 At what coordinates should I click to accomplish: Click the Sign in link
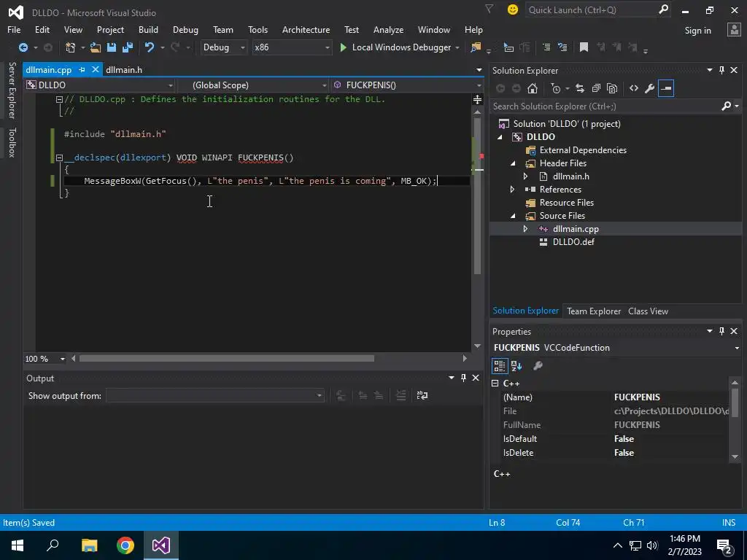point(697,30)
